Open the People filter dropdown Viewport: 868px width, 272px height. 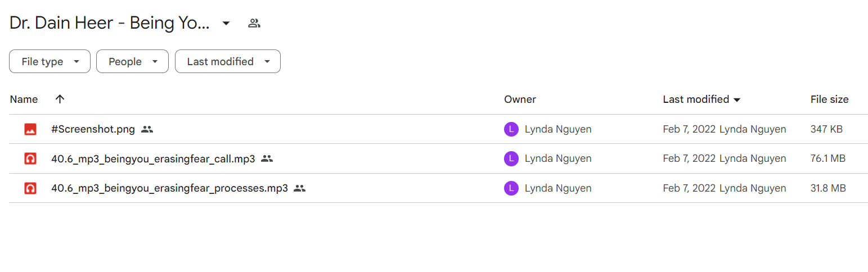(132, 61)
